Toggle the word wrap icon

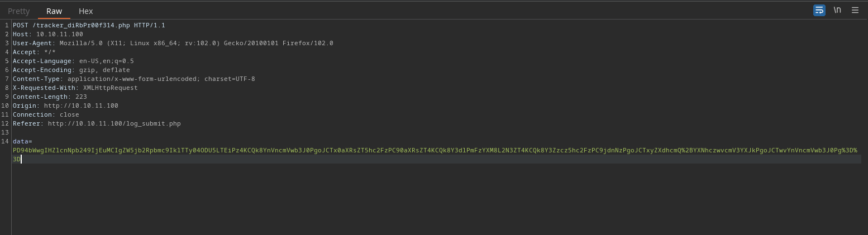[x=819, y=10]
